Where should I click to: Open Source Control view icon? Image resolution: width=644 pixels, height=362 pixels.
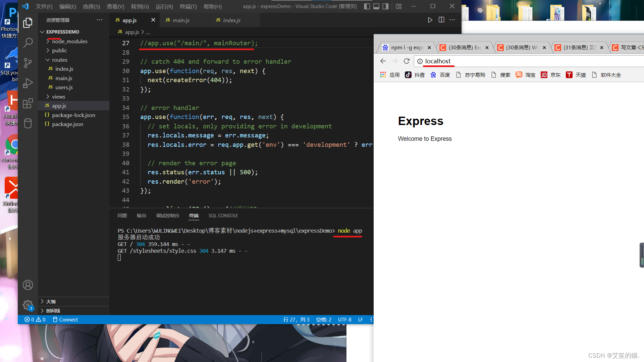pyautogui.click(x=28, y=63)
